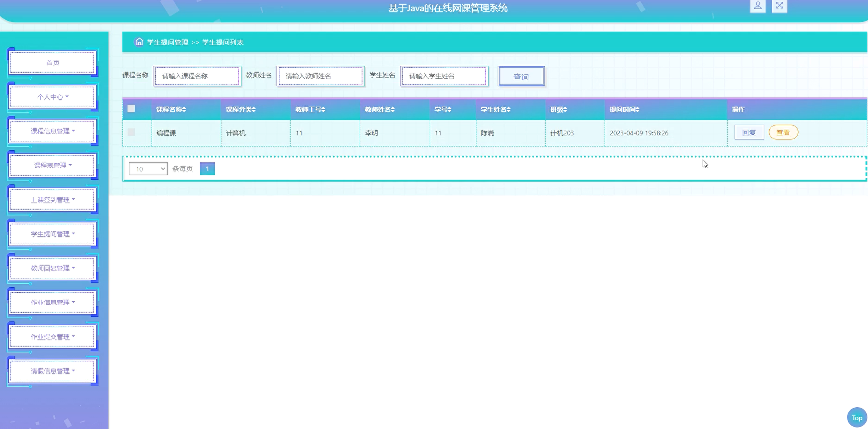The height and width of the screenshot is (429, 868).
Task: Click the Top scroll-to-top button
Action: [x=857, y=418]
